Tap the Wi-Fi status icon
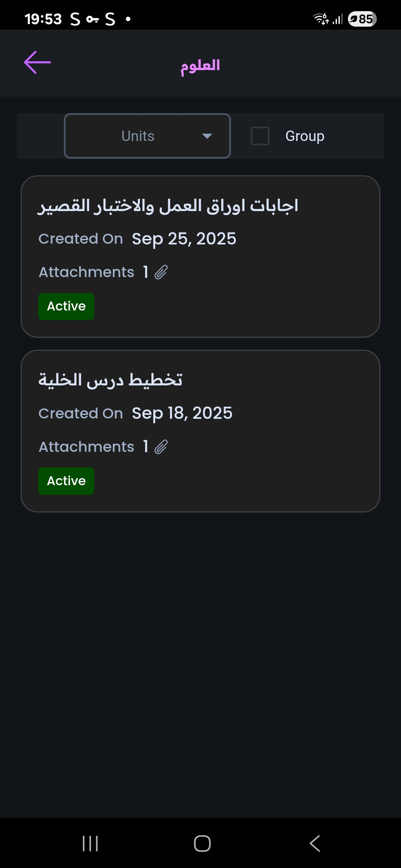Image resolution: width=401 pixels, height=868 pixels. (x=321, y=19)
